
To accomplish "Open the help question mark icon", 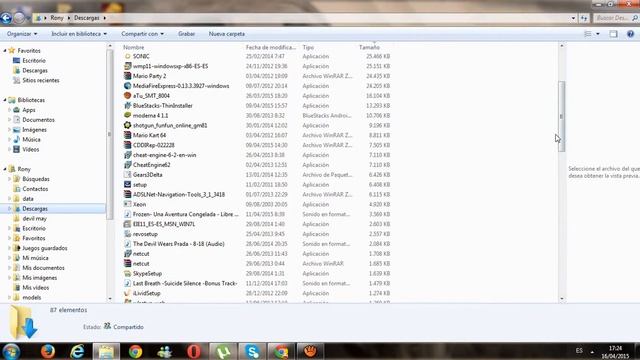I will (x=630, y=34).
